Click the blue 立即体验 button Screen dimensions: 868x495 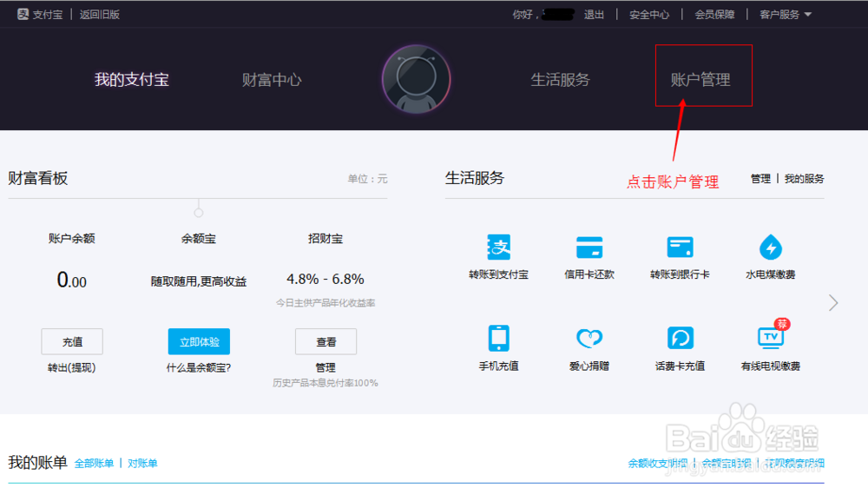(199, 341)
